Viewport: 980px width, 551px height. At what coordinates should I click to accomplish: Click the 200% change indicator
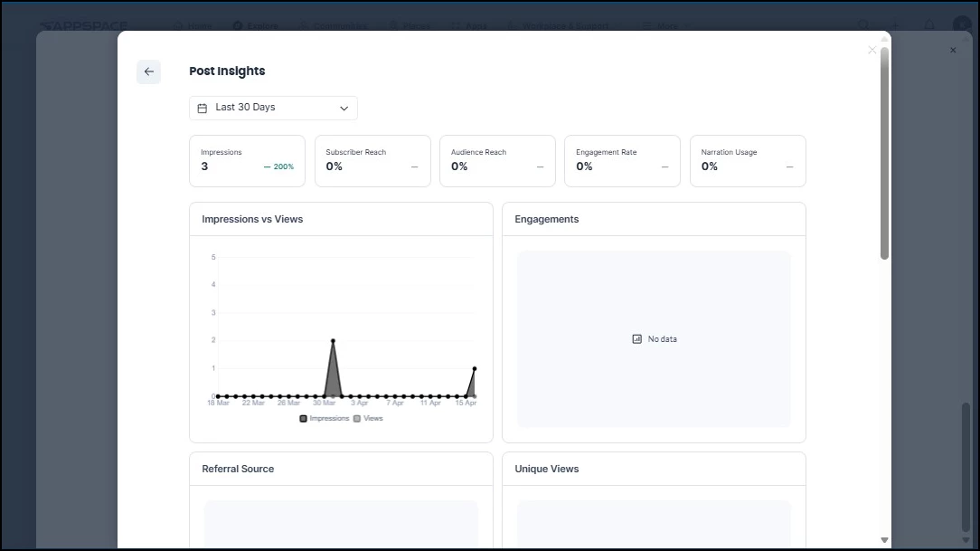[278, 167]
